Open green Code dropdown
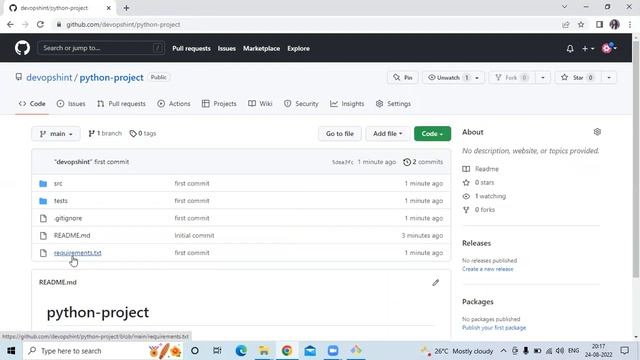The image size is (640, 360). coord(432,133)
